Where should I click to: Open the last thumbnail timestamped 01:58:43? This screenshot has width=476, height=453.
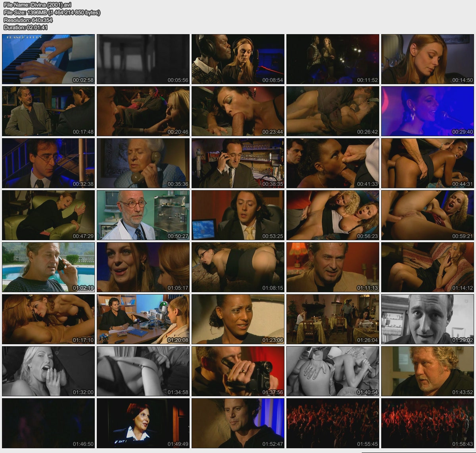(x=428, y=423)
